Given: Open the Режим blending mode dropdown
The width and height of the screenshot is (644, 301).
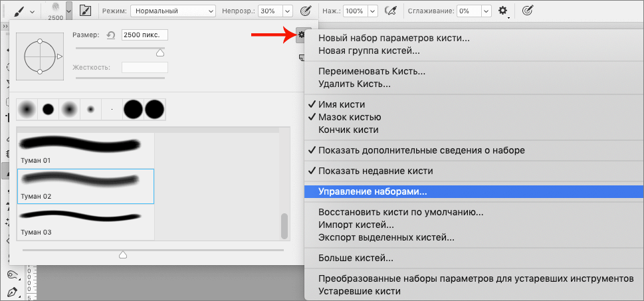Looking at the screenshot, I should (173, 11).
